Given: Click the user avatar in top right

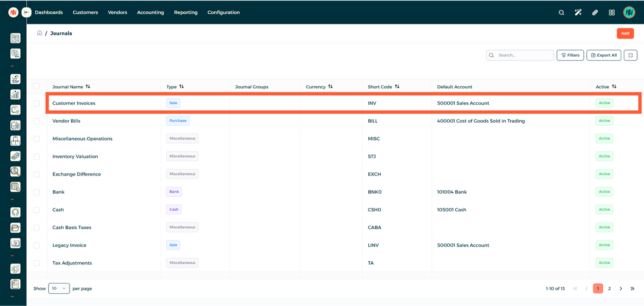Looking at the screenshot, I should coord(629,12).
